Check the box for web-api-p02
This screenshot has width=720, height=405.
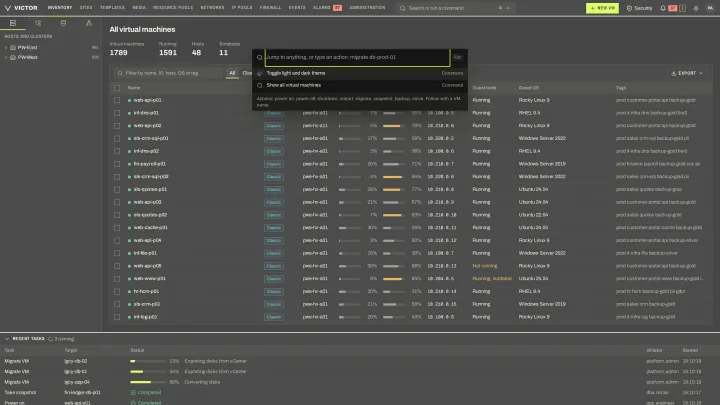click(x=117, y=126)
